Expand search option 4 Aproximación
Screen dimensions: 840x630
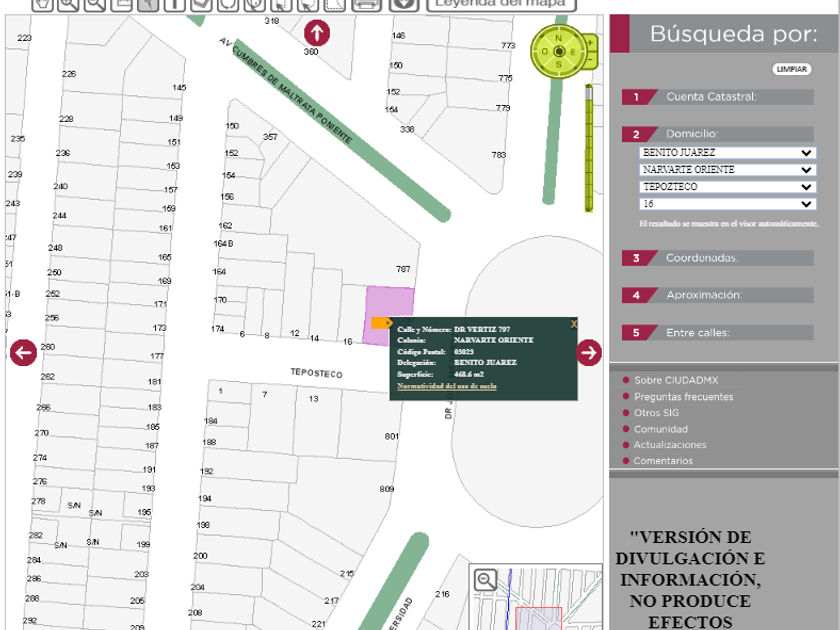[x=717, y=295]
